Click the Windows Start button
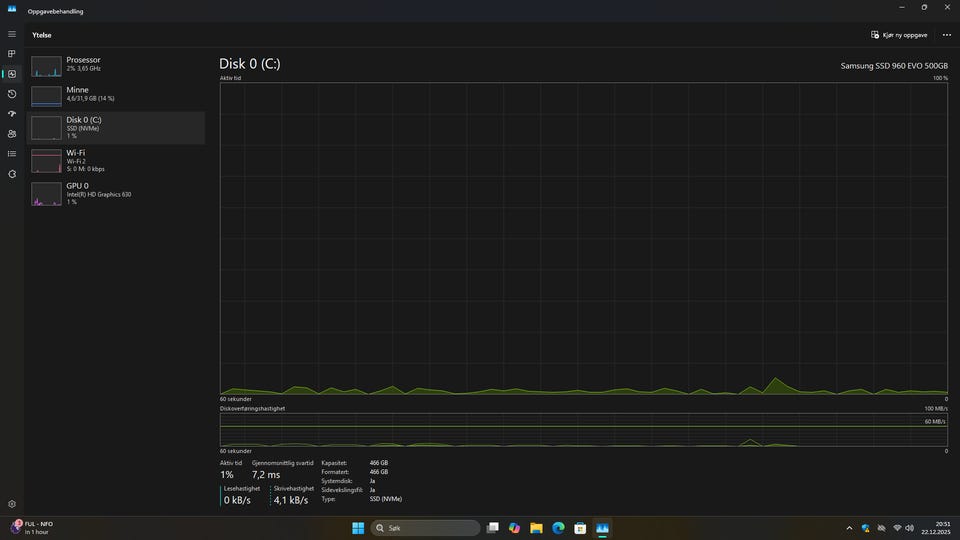 [x=358, y=528]
